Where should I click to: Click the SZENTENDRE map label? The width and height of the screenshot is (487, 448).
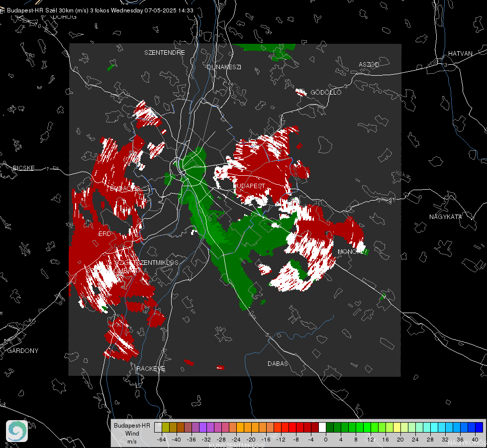coord(165,53)
